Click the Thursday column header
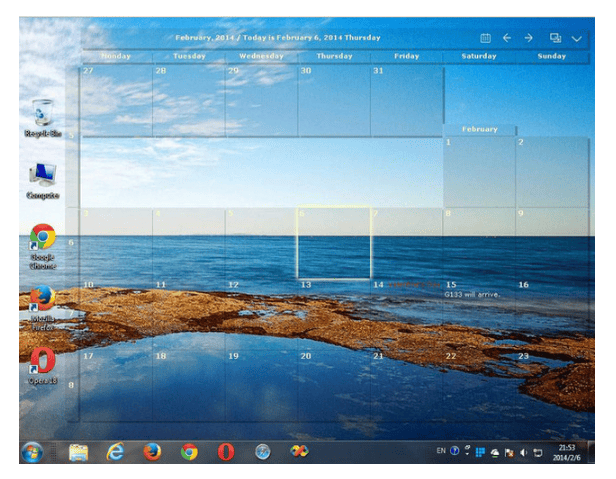 coord(334,56)
